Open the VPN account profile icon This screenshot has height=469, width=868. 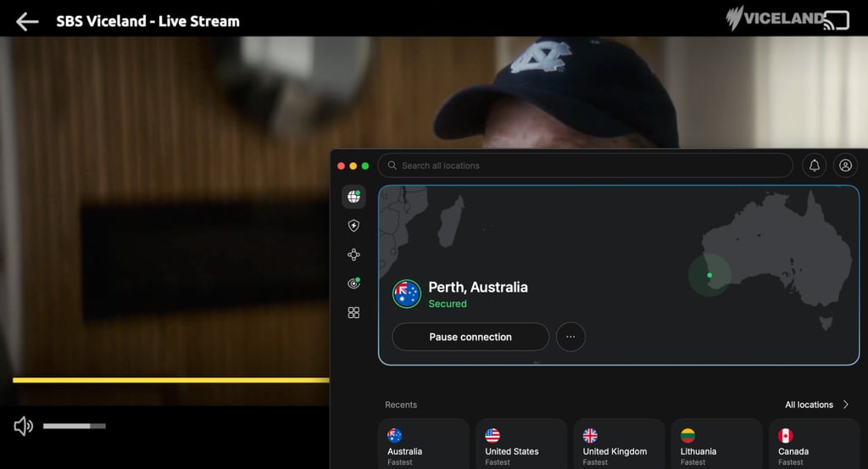[x=845, y=165]
